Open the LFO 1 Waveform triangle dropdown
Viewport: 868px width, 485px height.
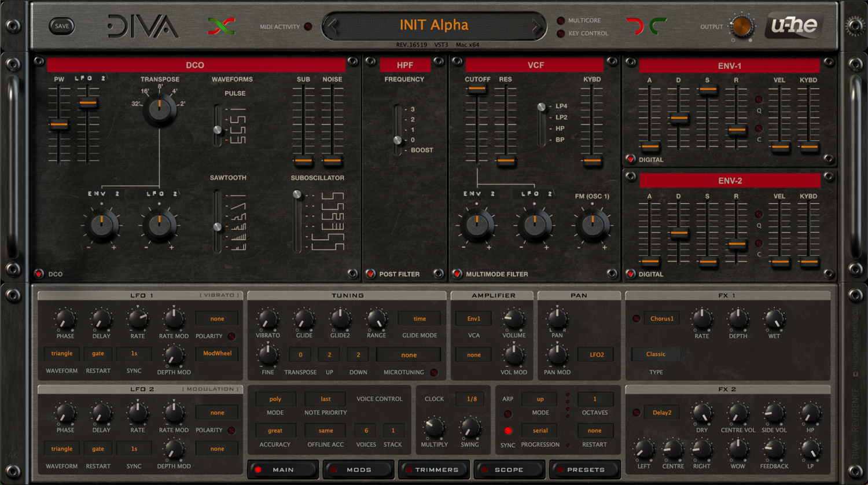tap(62, 354)
